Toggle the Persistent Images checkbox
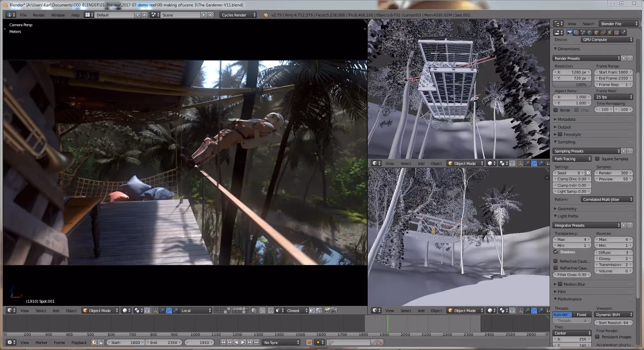Screen dimensions: 644x350 tap(597, 337)
